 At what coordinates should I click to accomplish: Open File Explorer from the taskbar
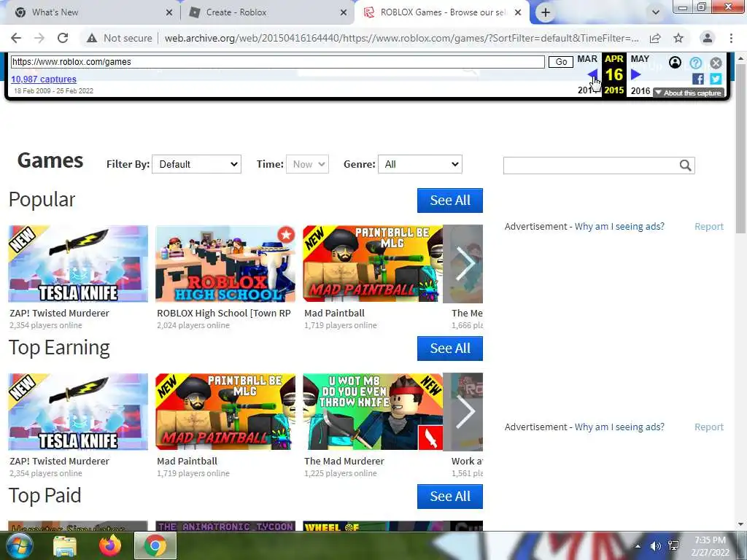[x=65, y=546]
